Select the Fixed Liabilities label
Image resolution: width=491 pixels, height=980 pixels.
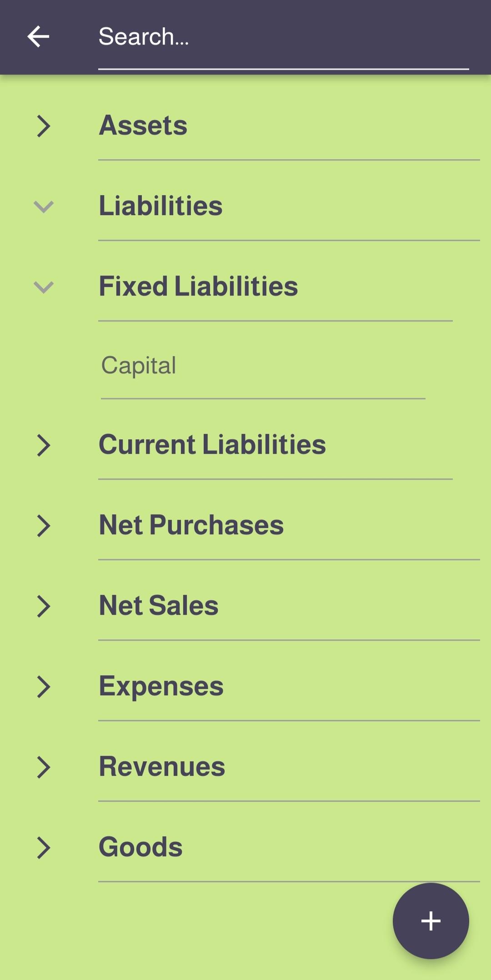198,286
